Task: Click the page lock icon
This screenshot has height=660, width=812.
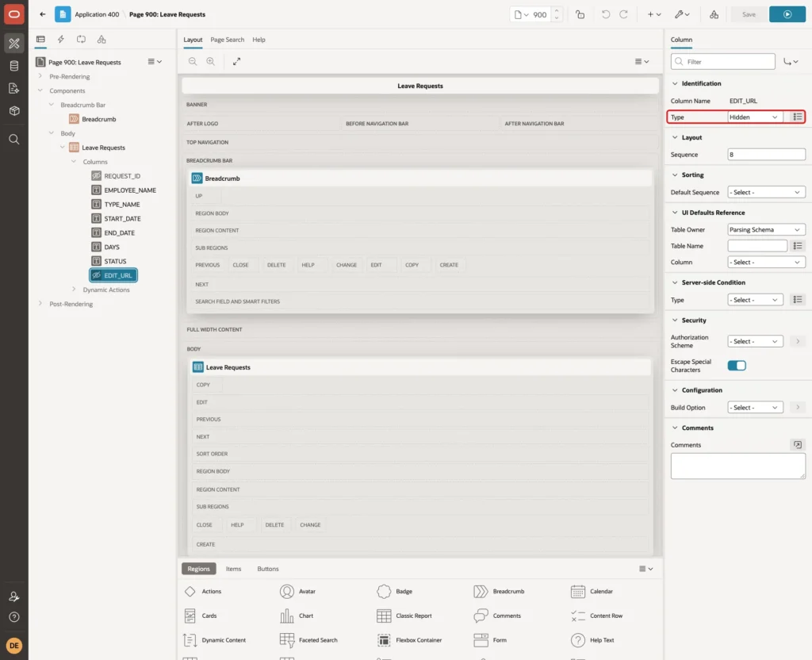Action: pos(580,14)
